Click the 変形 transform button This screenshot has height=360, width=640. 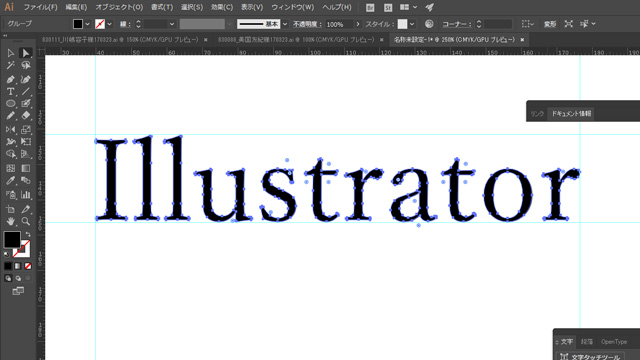coord(550,24)
